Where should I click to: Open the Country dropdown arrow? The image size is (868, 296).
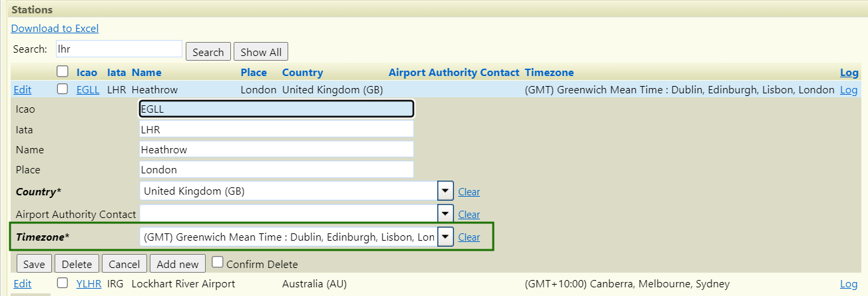click(445, 191)
